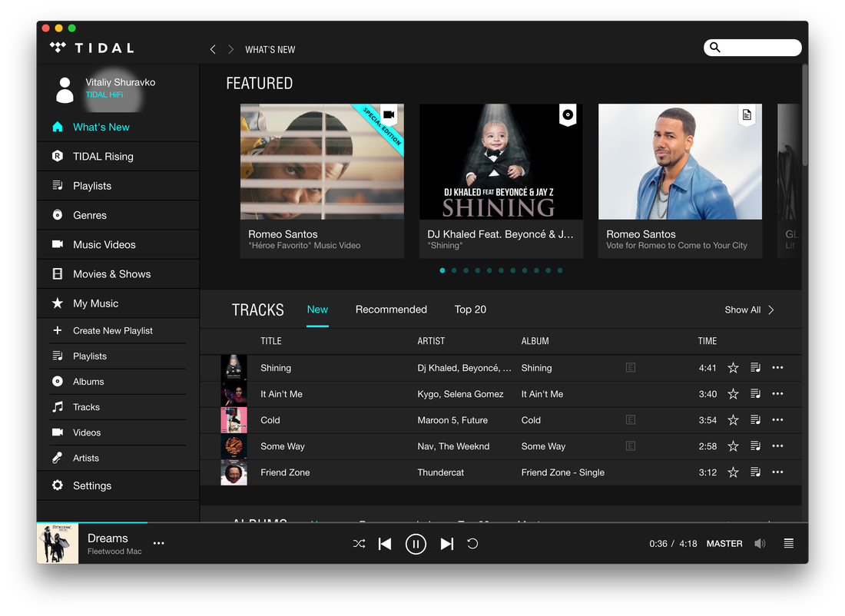Go back to previous track

point(385,544)
